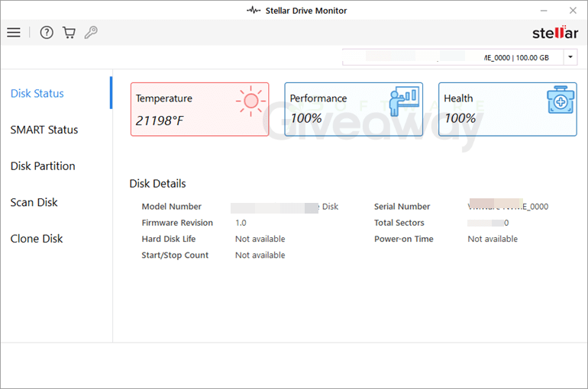Close the Stellar Drive Monitor window
The width and height of the screenshot is (588, 389).
(573, 11)
